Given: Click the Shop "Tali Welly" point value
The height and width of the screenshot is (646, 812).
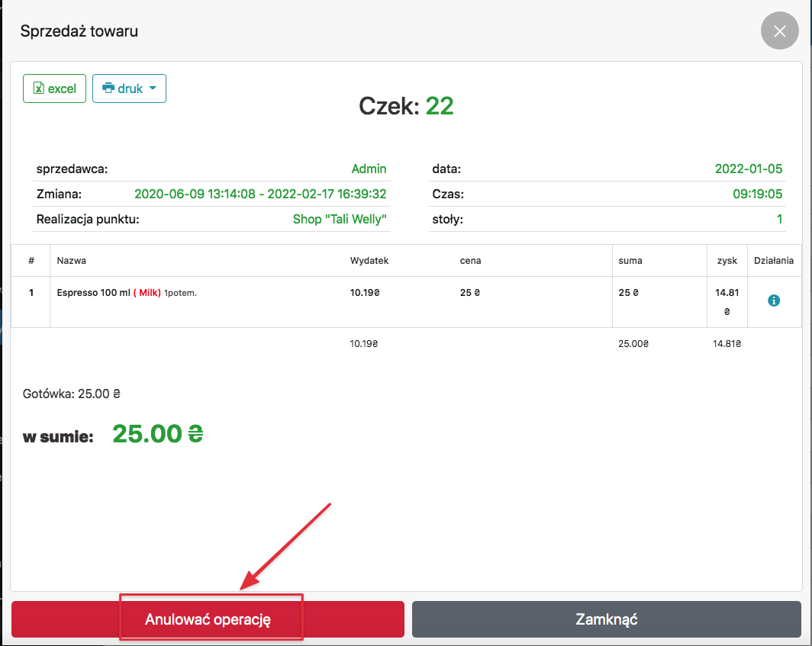Looking at the screenshot, I should (x=340, y=220).
